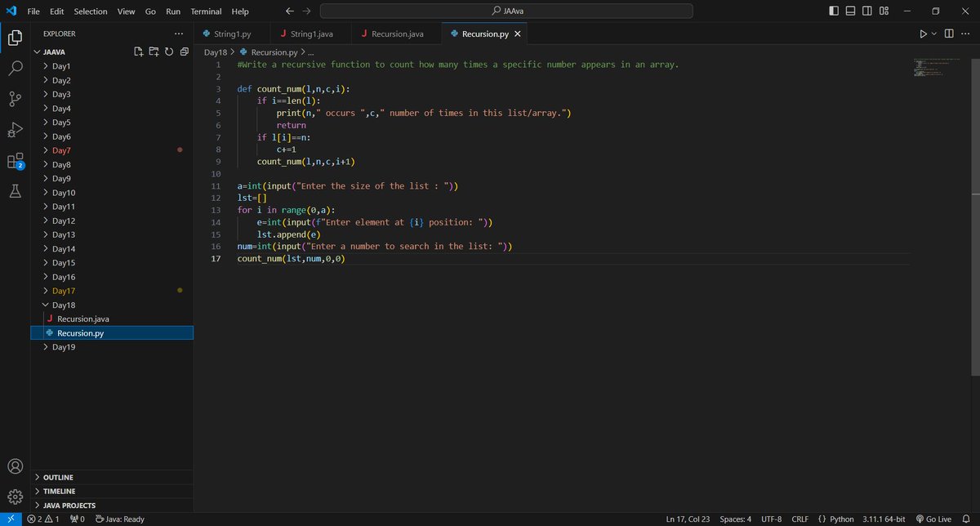Click the Go Live status button
This screenshot has height=526, width=980.
click(x=933, y=519)
